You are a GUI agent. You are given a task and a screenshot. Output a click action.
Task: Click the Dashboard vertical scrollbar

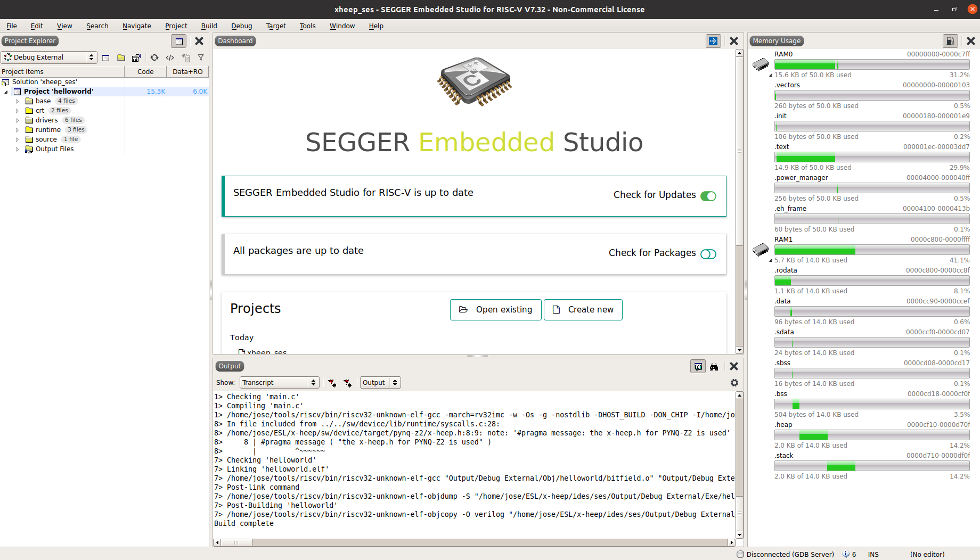coord(739,201)
